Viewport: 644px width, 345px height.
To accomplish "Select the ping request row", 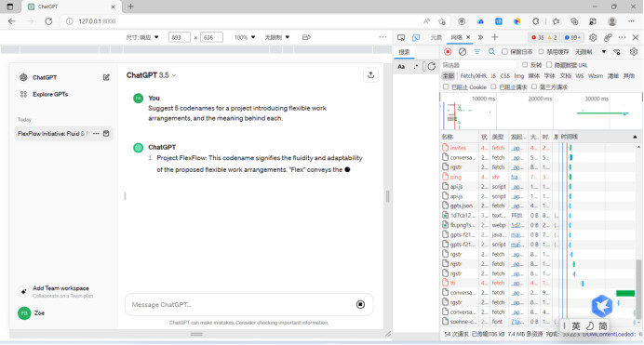I will click(x=538, y=177).
